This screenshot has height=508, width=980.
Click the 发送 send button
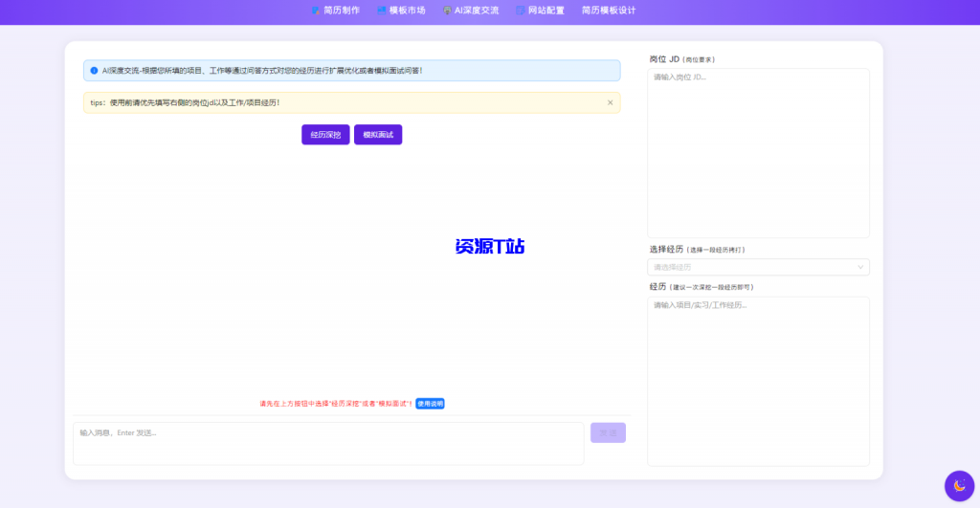608,432
